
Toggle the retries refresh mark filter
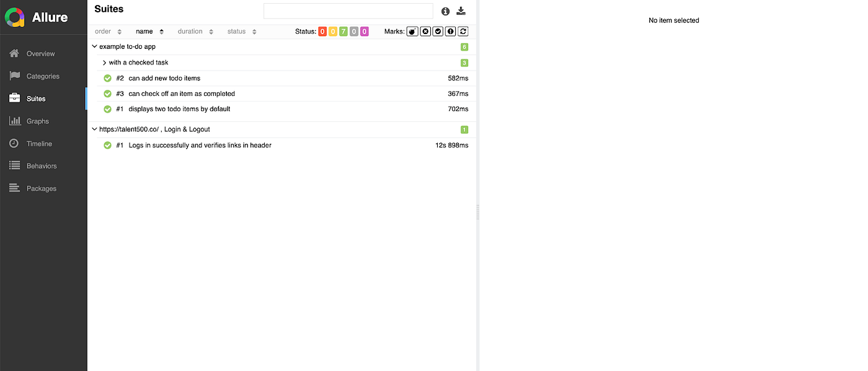(463, 32)
